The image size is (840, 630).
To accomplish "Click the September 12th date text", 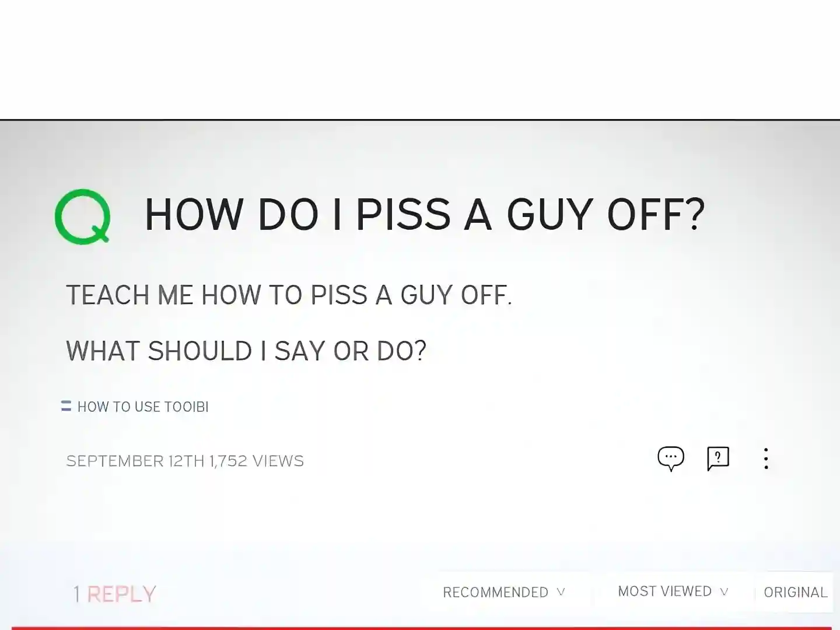I will [x=135, y=461].
